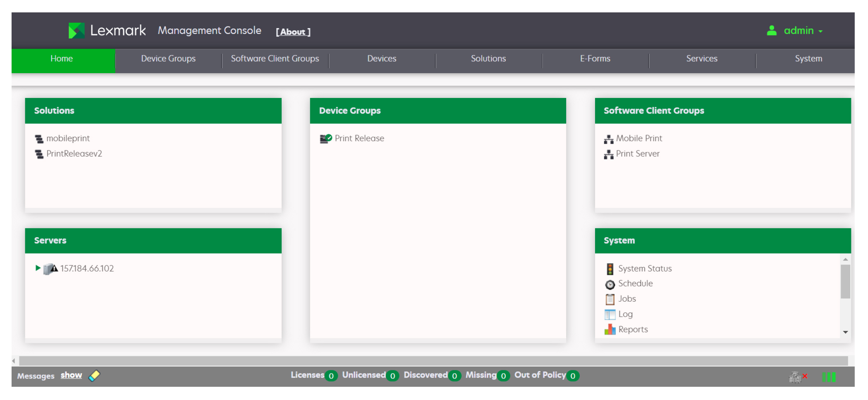Click the server disconnected status icon

click(x=798, y=377)
